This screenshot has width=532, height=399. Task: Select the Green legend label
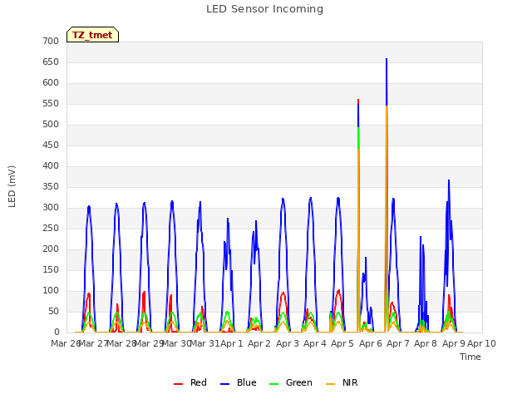(x=299, y=382)
